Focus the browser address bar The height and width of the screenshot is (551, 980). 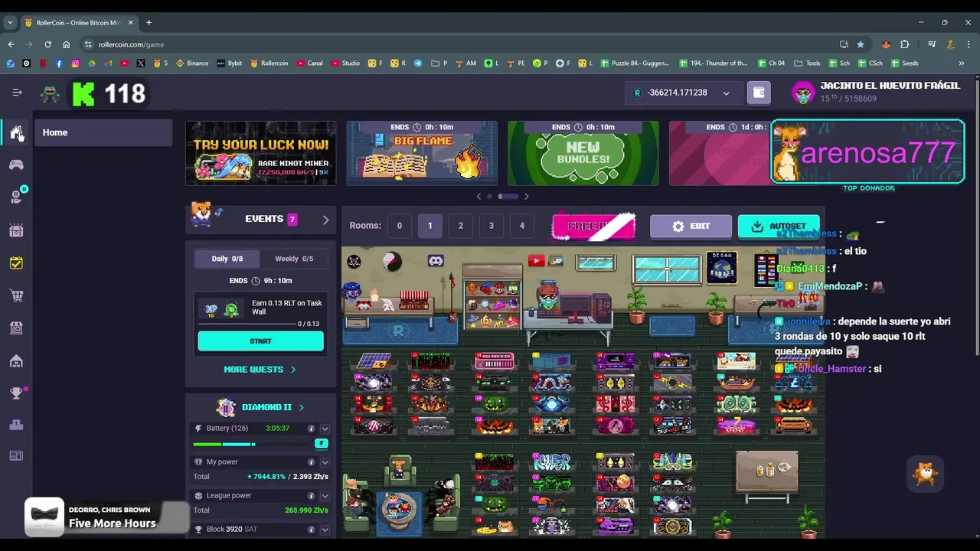[x=459, y=44]
